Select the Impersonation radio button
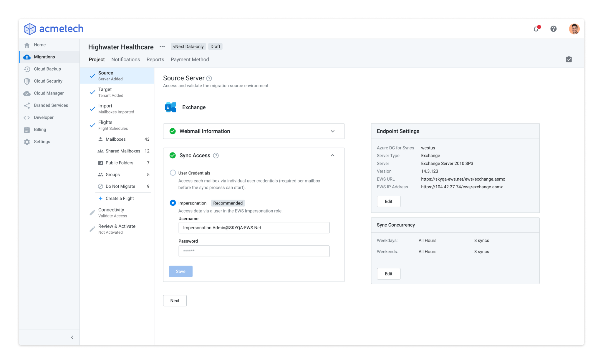The width and height of the screenshot is (603, 364). tap(173, 203)
